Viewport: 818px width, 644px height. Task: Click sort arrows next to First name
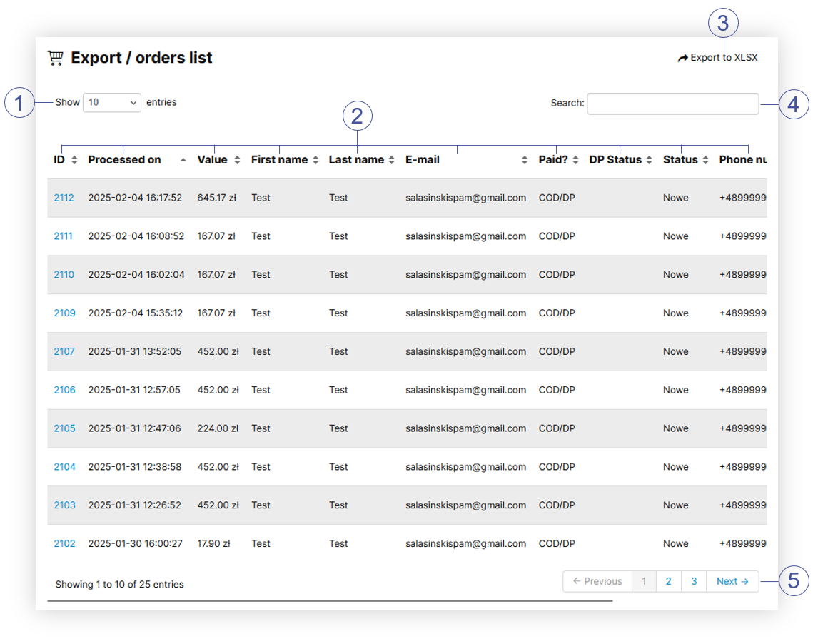coord(315,161)
